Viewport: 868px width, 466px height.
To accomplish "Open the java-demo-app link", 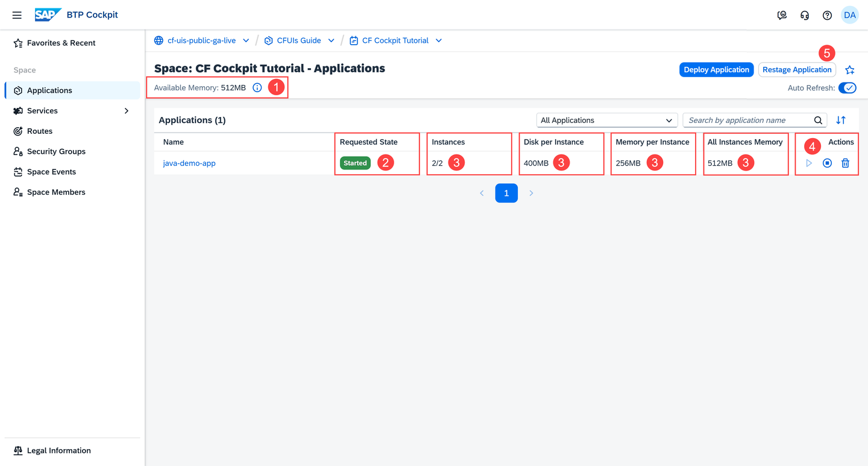I will (189, 163).
